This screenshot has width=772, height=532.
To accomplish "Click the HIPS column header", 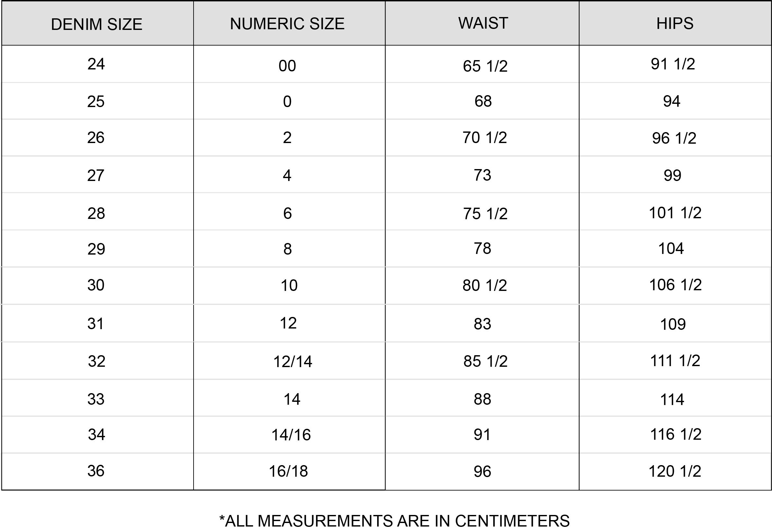I will pyautogui.click(x=675, y=23).
